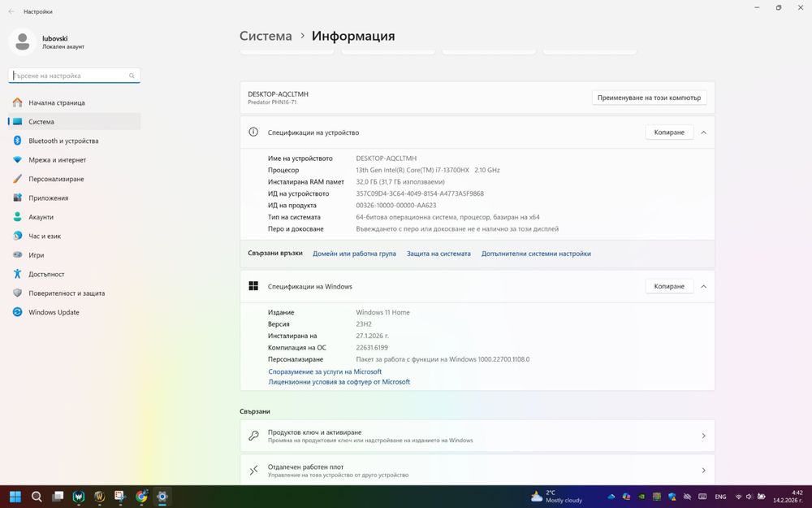
Task: Open the lubovski account profile picture
Action: (22, 42)
